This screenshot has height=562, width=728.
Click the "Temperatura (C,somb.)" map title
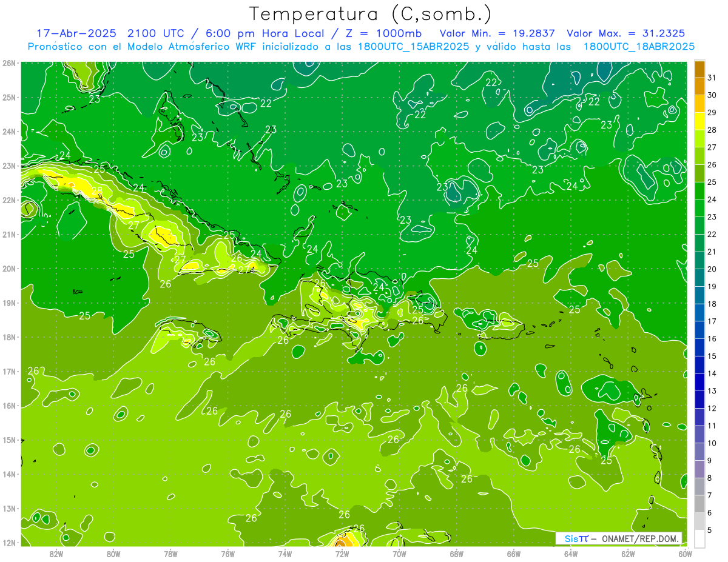[371, 14]
